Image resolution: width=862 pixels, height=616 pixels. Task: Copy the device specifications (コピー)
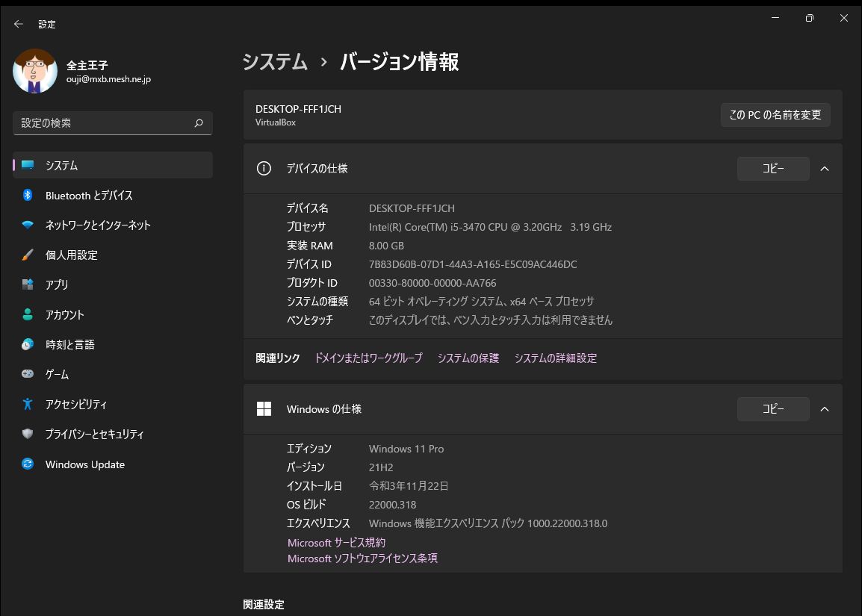(773, 169)
